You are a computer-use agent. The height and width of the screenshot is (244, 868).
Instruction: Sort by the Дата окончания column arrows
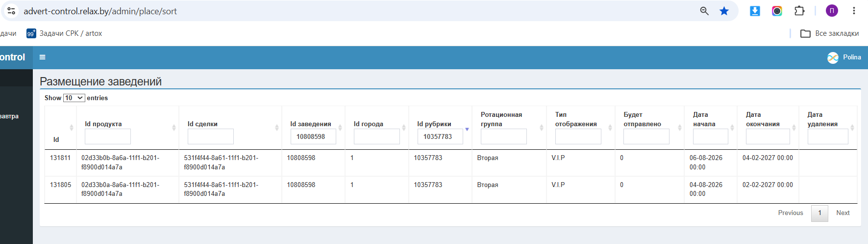coord(794,128)
